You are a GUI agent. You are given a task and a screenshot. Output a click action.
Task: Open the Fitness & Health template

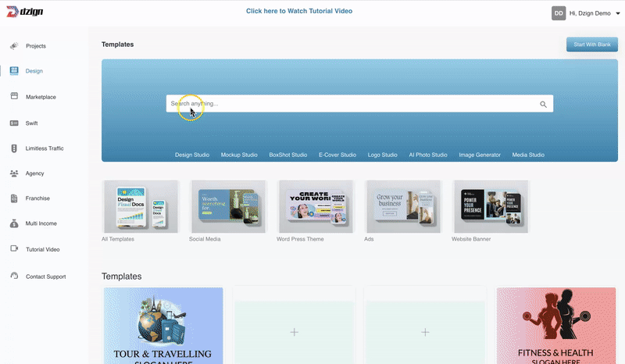(x=556, y=325)
